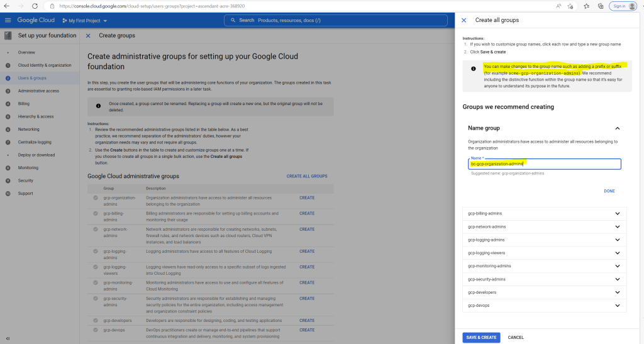Click the add to favorites icon with the plus sign
The width and height of the screenshot is (644, 344).
coord(570,6)
